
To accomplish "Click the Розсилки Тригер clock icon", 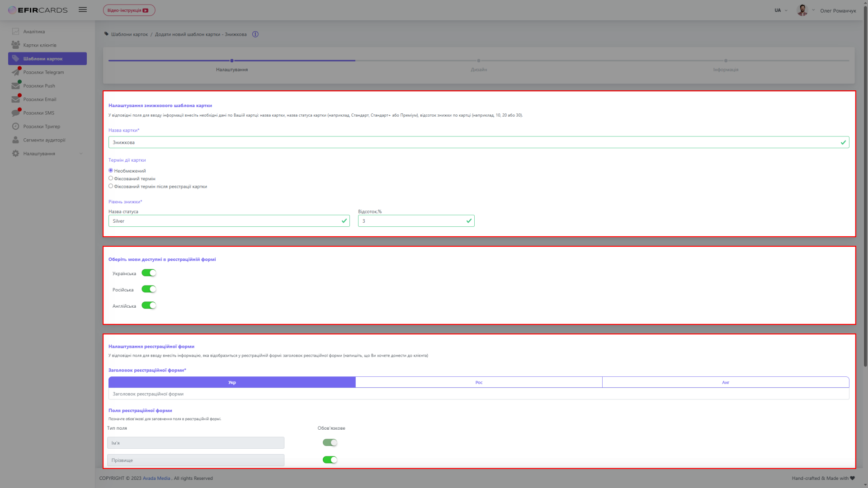I will 15,126.
